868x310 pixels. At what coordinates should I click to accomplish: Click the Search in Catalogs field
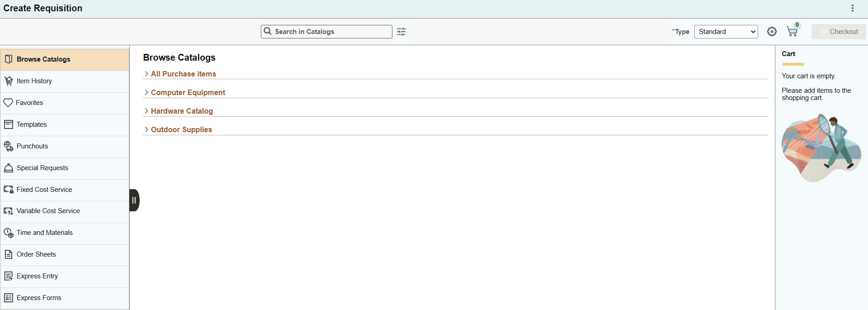point(326,32)
